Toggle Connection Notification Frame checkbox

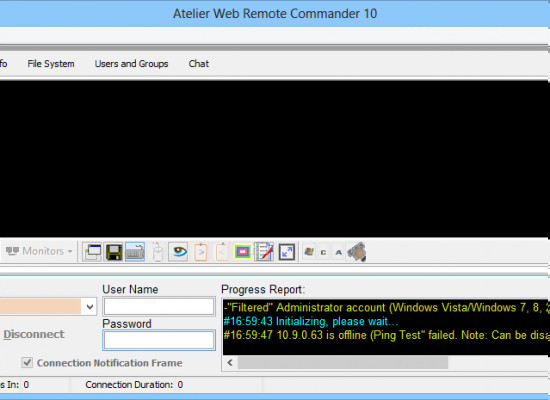(27, 362)
